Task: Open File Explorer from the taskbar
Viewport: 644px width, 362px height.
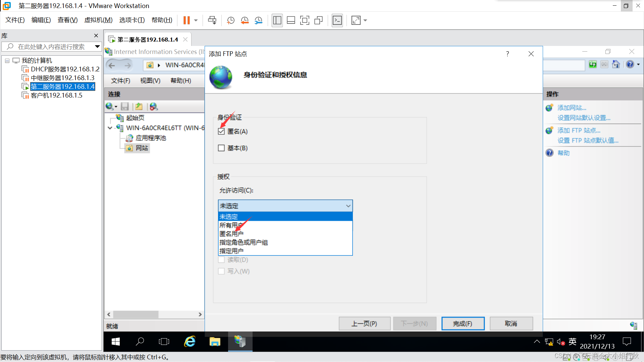Action: [x=215, y=342]
